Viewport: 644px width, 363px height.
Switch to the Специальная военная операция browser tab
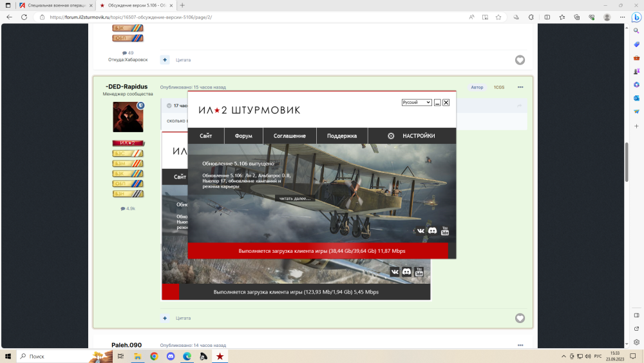55,5
